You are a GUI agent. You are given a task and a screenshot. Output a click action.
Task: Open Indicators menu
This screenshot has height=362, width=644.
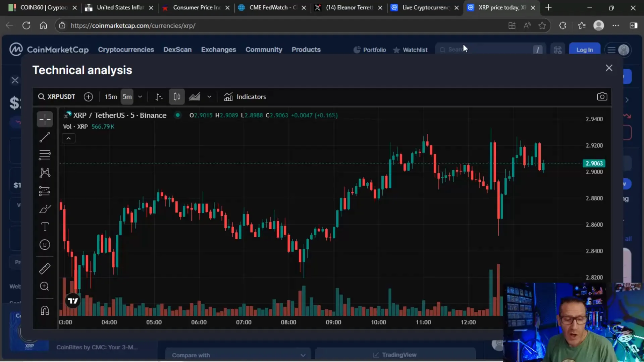[x=245, y=97]
